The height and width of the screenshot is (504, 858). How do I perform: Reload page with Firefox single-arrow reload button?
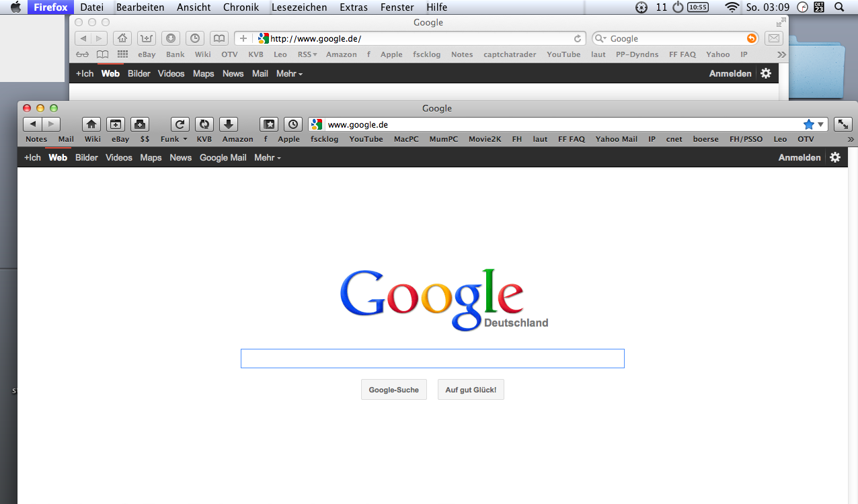pyautogui.click(x=180, y=124)
